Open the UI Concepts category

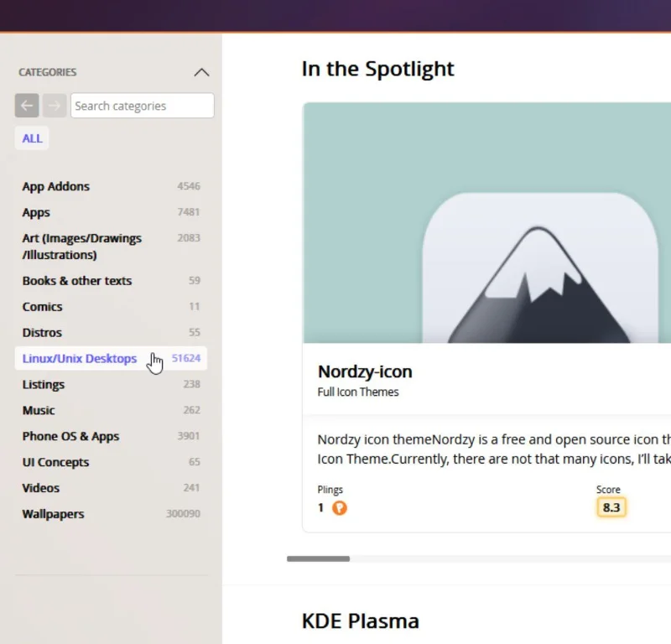point(111,462)
